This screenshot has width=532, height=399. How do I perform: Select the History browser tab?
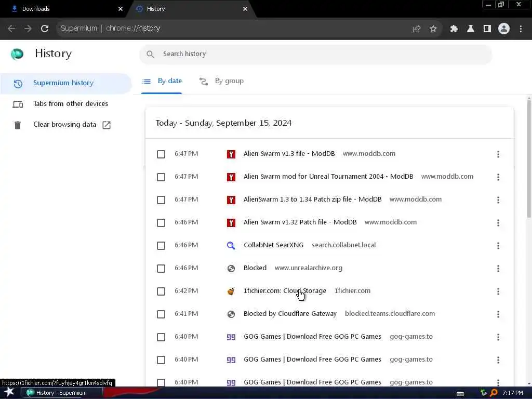(192, 9)
